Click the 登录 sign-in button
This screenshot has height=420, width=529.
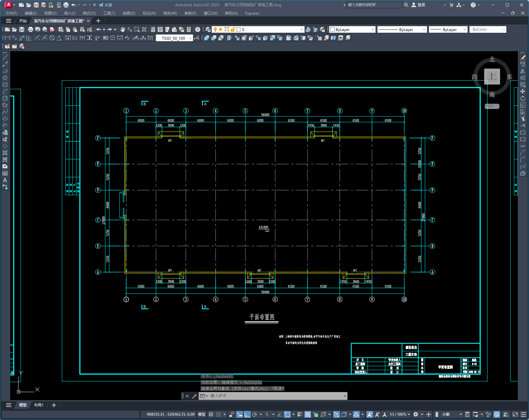click(x=418, y=5)
